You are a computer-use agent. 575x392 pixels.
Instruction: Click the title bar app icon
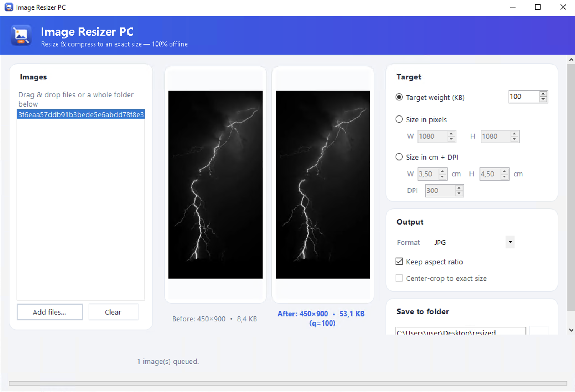9,7
